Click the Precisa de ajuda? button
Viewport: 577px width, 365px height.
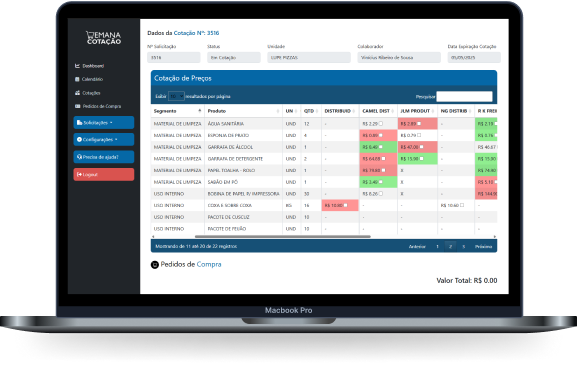point(104,157)
